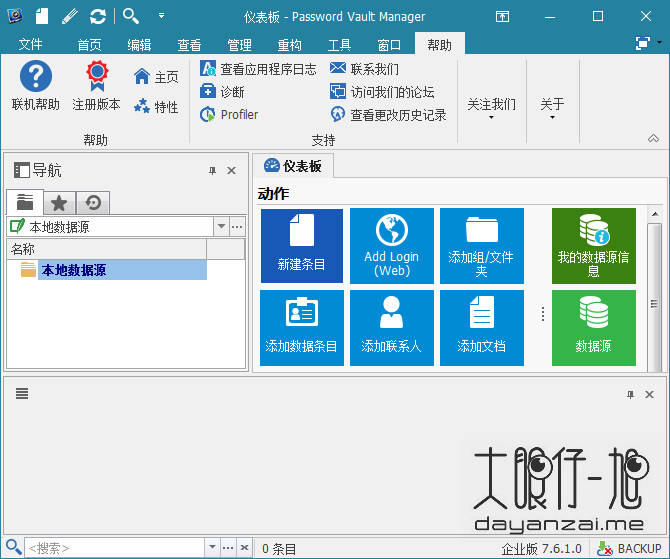Click the full screen icon right of ribbon tabs

click(643, 43)
